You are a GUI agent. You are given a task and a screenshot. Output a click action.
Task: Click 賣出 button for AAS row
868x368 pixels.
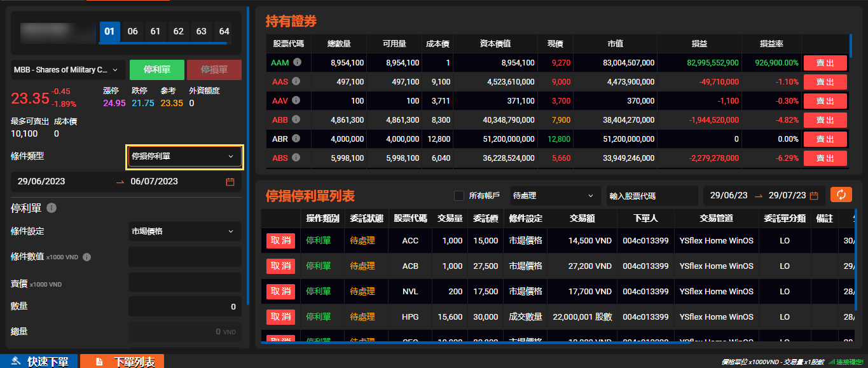pyautogui.click(x=825, y=82)
